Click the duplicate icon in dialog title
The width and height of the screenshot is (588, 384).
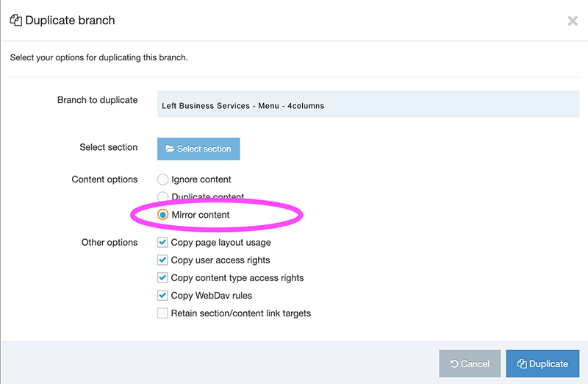pos(15,21)
